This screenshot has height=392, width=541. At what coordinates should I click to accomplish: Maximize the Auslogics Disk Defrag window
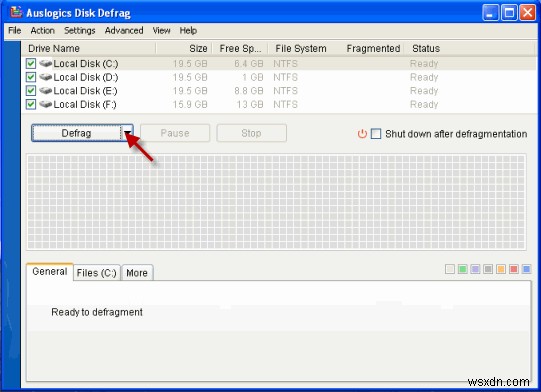(509, 13)
